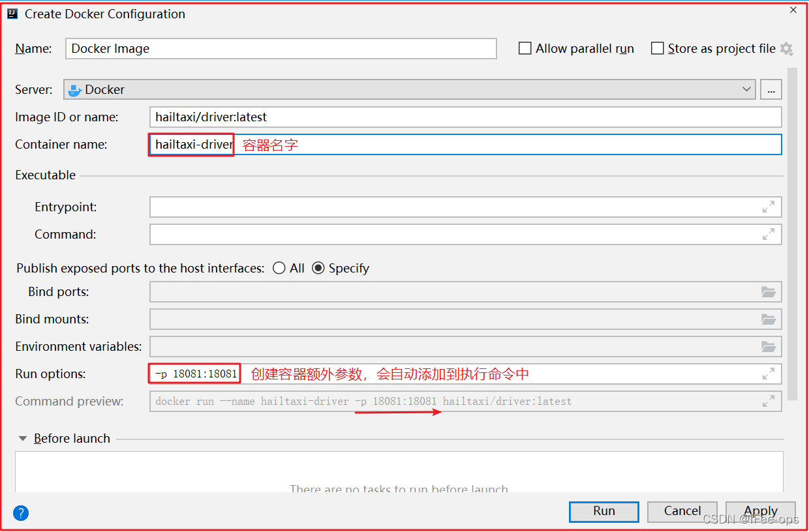Click the Publish exposed ports label text
809x532 pixels.
click(x=140, y=268)
